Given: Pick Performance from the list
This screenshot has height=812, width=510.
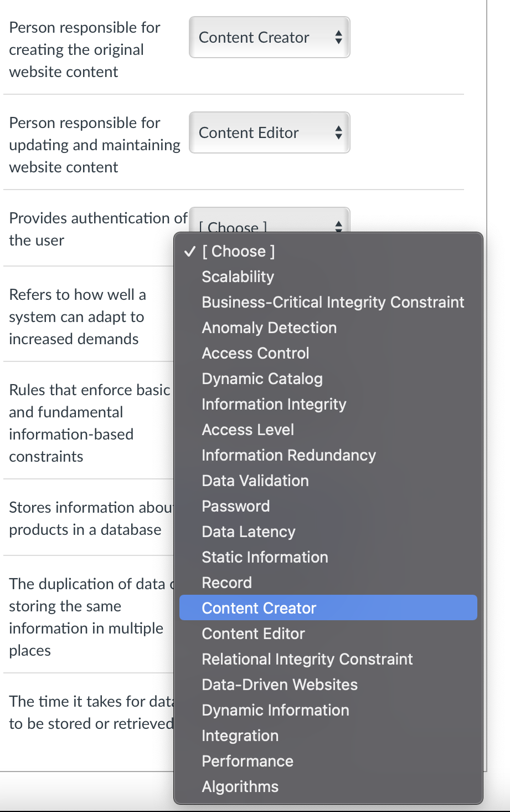Looking at the screenshot, I should click(x=247, y=761).
